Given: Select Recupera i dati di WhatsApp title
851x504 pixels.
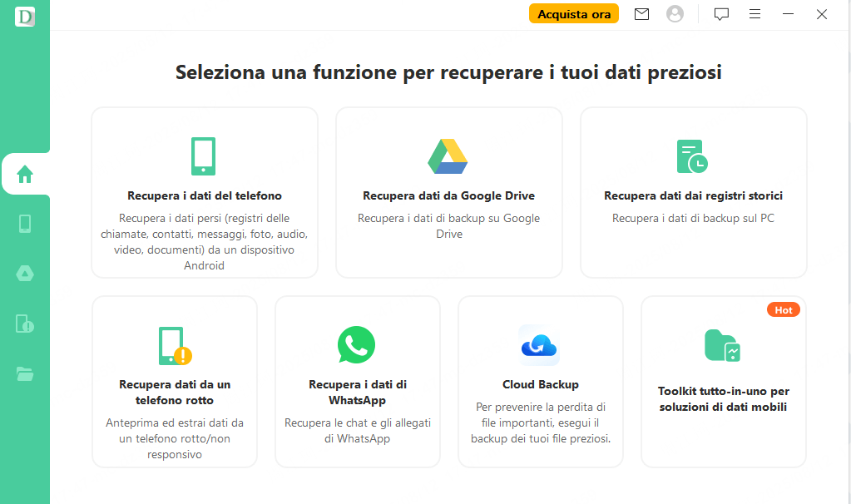Looking at the screenshot, I should point(358,393).
